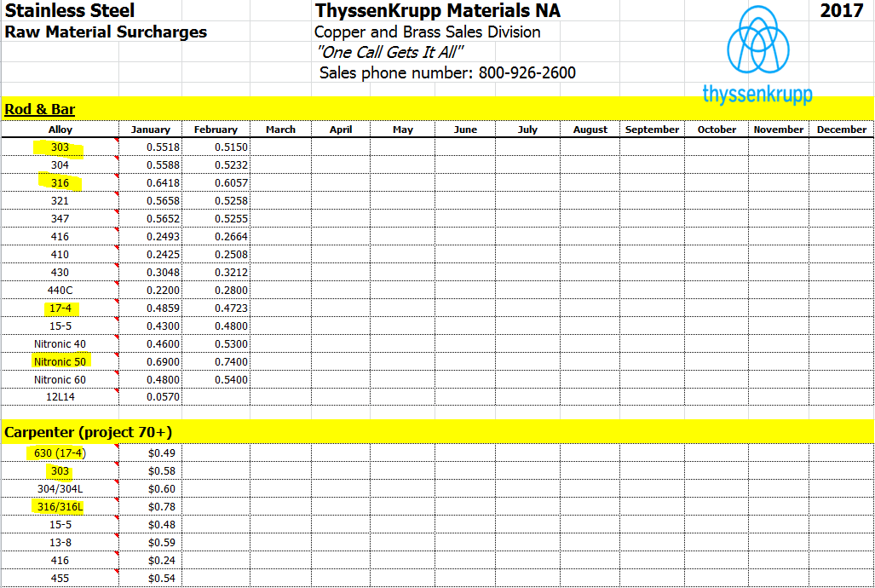
Task: Select the highlighted Nitronic 50 cell
Action: coord(60,362)
